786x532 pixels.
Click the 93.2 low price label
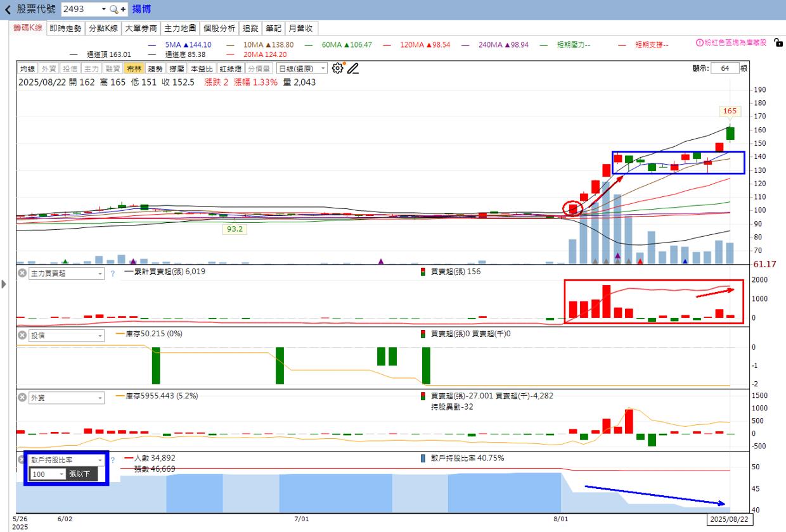(234, 229)
